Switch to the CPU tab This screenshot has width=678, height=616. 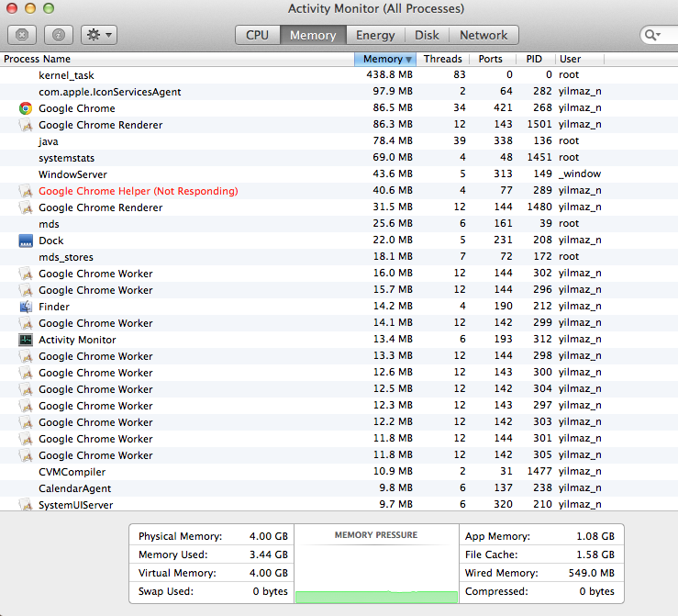click(x=258, y=35)
